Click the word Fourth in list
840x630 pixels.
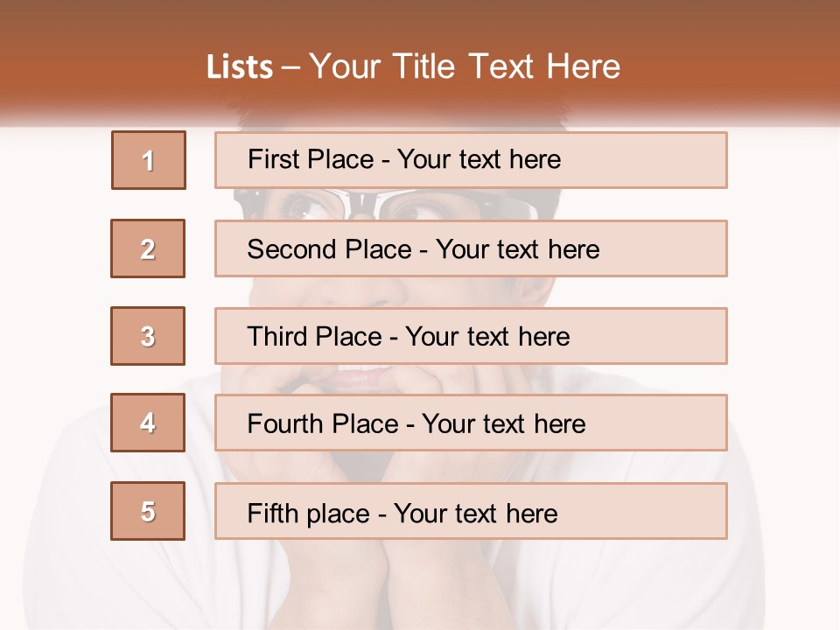[x=284, y=423]
